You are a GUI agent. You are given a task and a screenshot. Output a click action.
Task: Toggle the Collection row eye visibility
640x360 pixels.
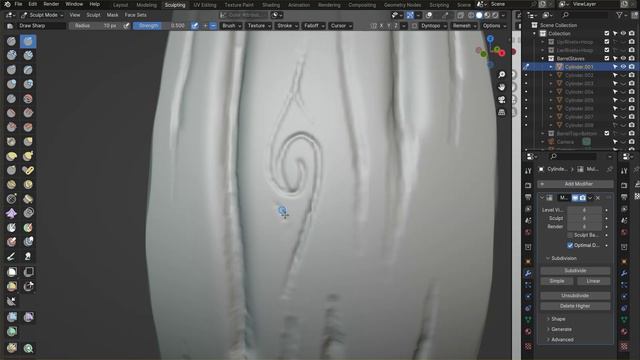click(623, 33)
